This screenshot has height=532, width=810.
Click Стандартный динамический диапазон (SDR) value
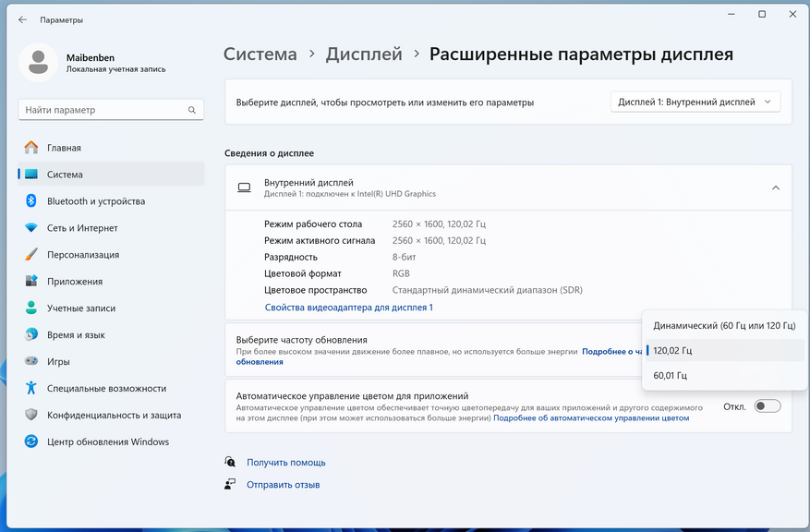(x=487, y=290)
